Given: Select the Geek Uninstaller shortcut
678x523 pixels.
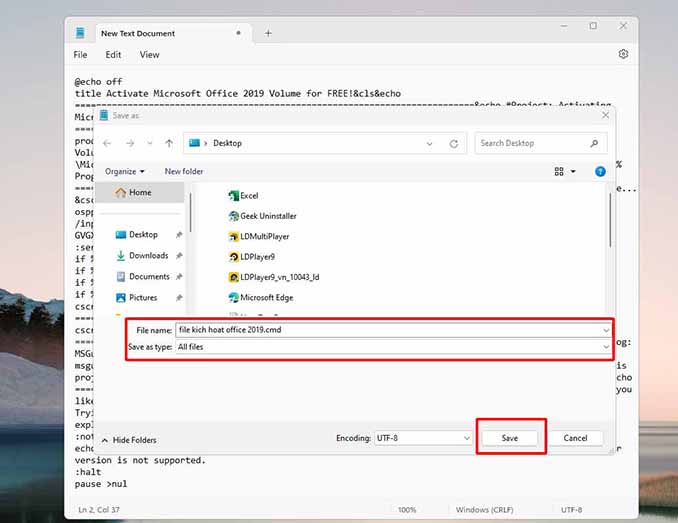Looking at the screenshot, I should click(x=262, y=216).
